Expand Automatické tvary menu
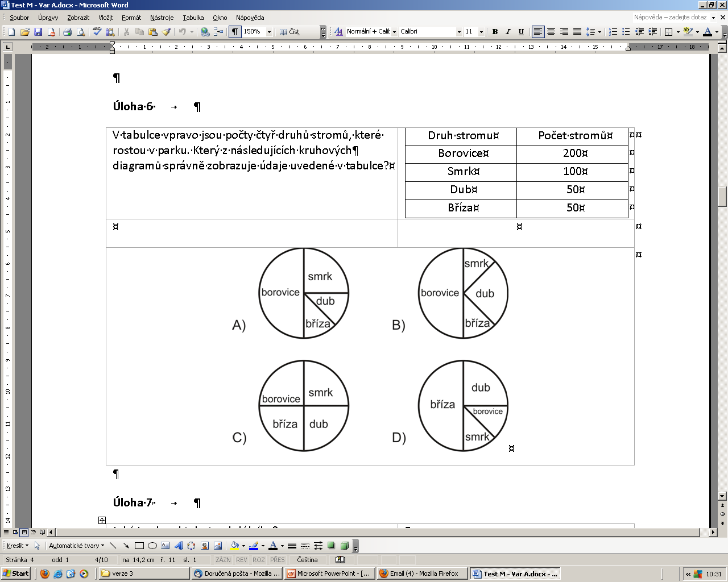This screenshot has height=582, width=728. (77, 546)
